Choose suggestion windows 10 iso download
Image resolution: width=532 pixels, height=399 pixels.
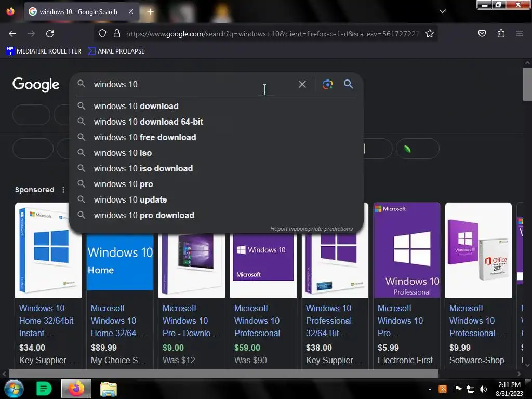pyautogui.click(x=217, y=169)
